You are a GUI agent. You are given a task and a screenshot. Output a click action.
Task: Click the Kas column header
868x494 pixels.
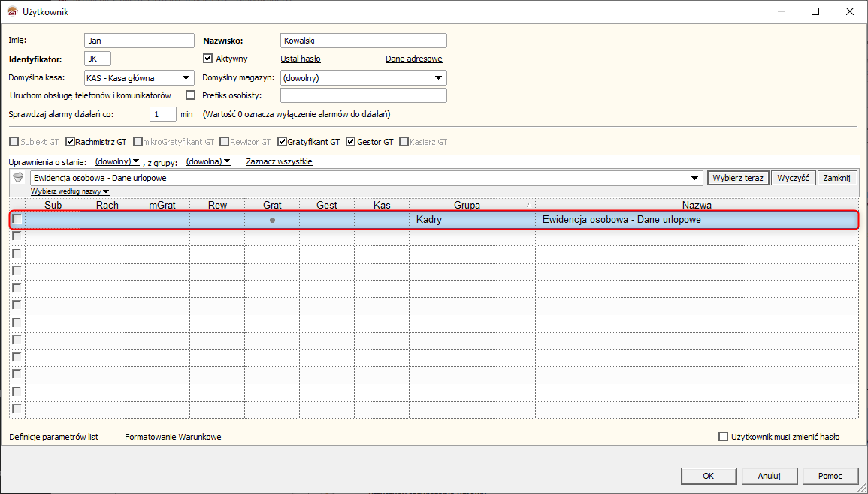[x=382, y=205]
